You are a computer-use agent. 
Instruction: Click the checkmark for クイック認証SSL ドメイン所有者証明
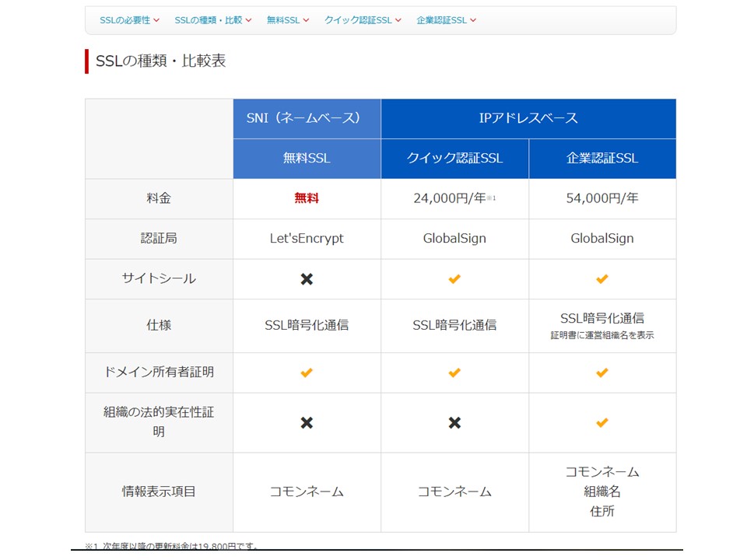click(454, 373)
